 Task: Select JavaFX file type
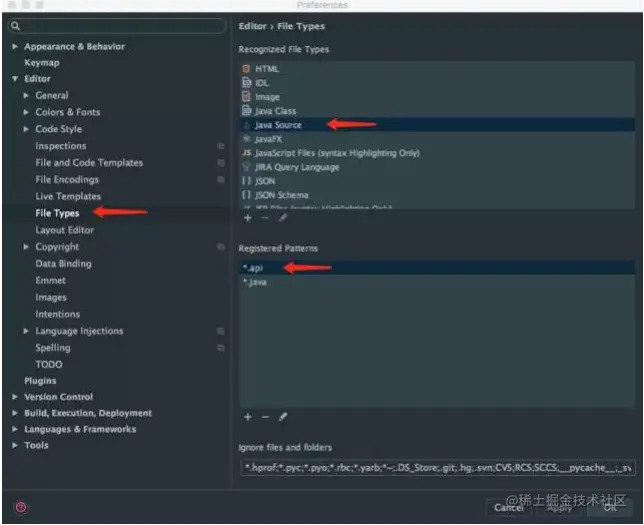tap(437, 139)
